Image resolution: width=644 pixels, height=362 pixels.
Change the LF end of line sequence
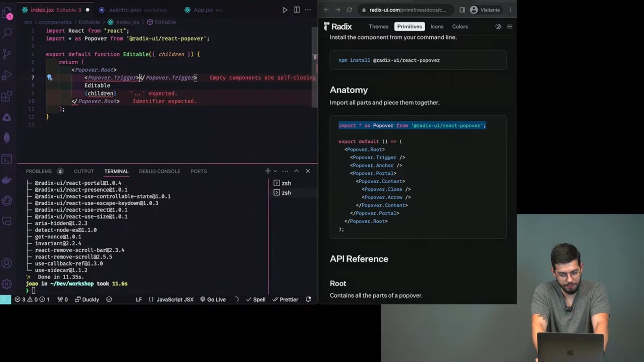click(139, 300)
